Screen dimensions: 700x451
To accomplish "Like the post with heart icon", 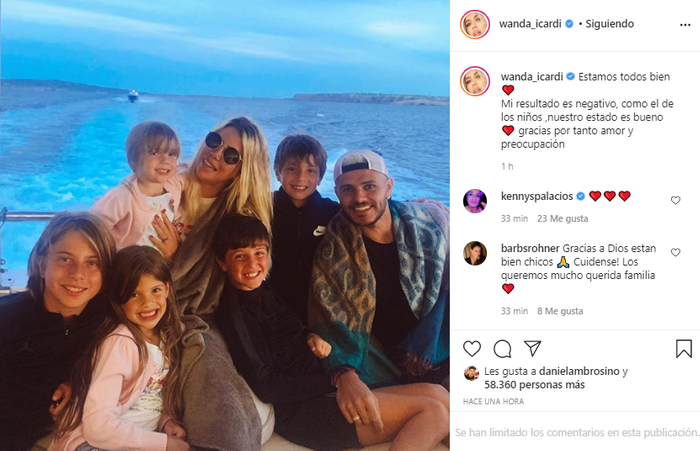I will click(x=472, y=348).
